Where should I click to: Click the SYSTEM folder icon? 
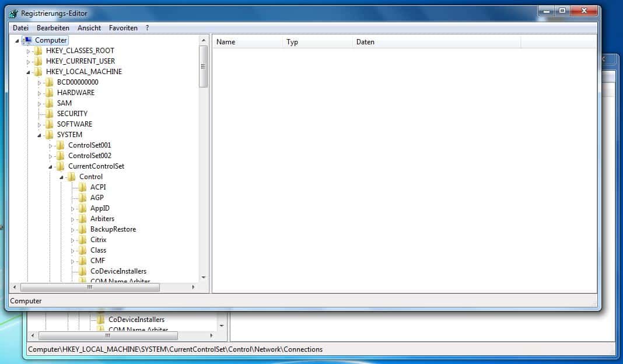[x=49, y=135]
